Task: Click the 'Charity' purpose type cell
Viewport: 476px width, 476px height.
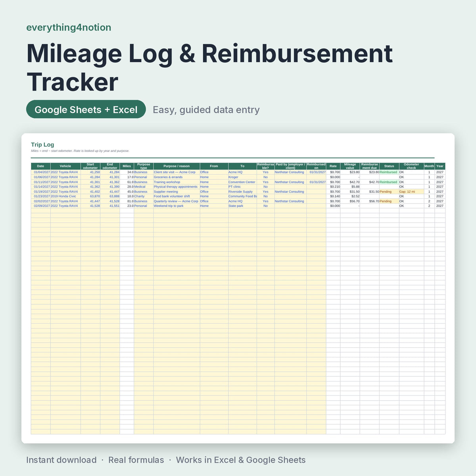Action: (144, 196)
